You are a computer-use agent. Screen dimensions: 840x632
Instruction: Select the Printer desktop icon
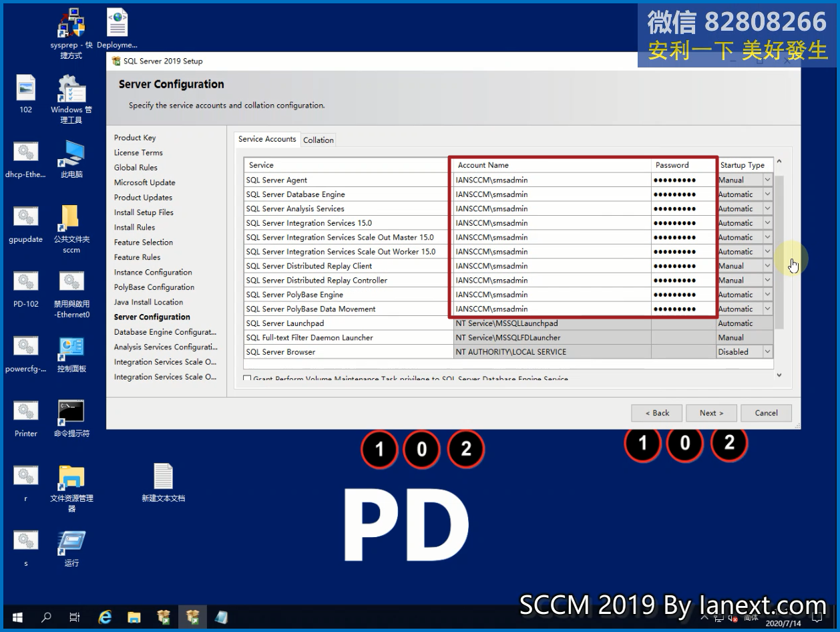[x=25, y=418]
